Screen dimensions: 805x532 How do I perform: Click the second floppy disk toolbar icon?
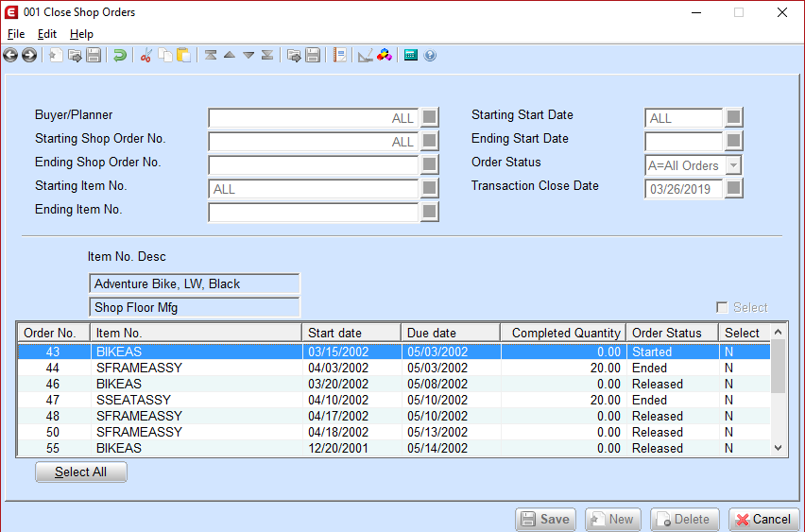[x=313, y=55]
